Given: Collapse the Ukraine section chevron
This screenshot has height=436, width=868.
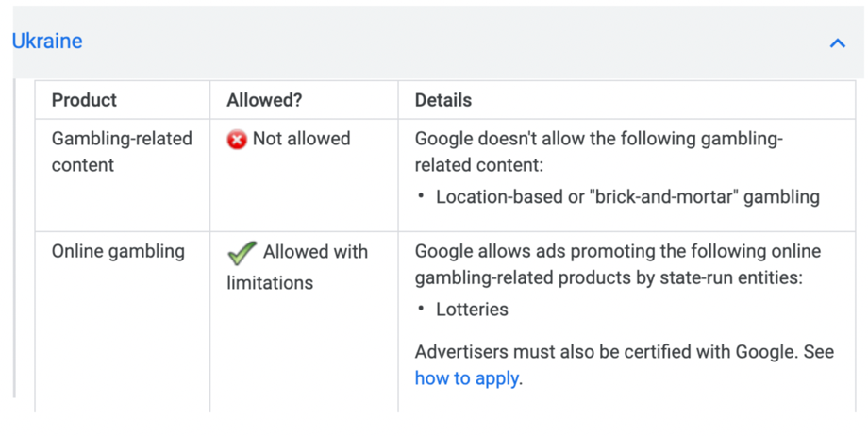Looking at the screenshot, I should point(838,42).
